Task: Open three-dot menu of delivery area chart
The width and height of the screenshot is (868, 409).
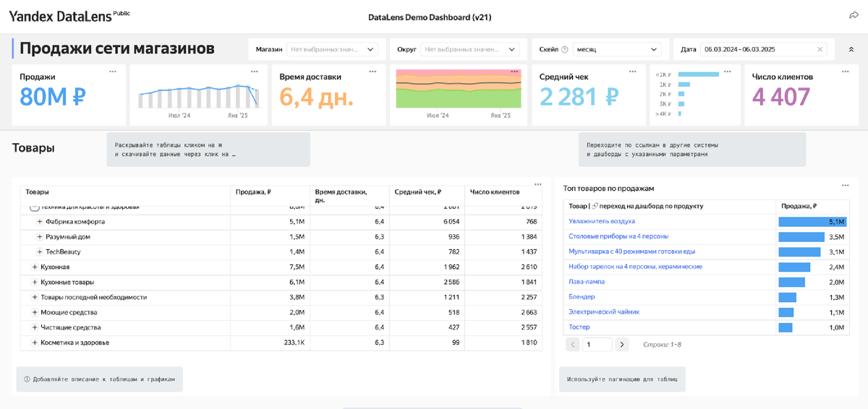Action: point(514,72)
